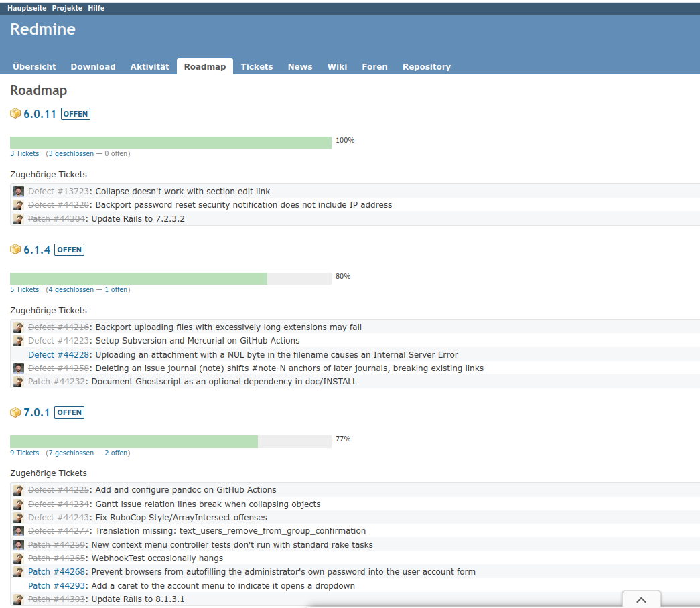Select the Roadmap tab

[x=205, y=66]
